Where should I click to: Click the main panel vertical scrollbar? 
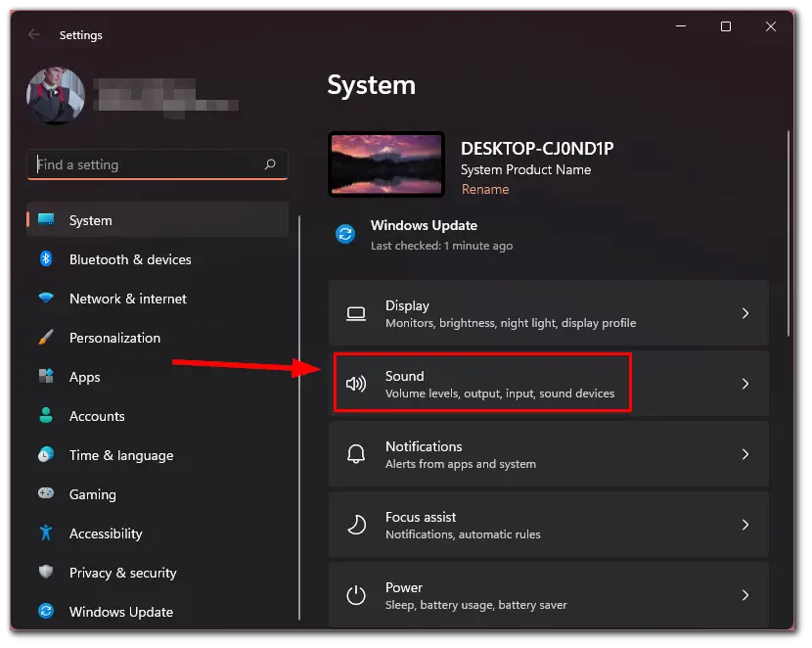[789, 233]
